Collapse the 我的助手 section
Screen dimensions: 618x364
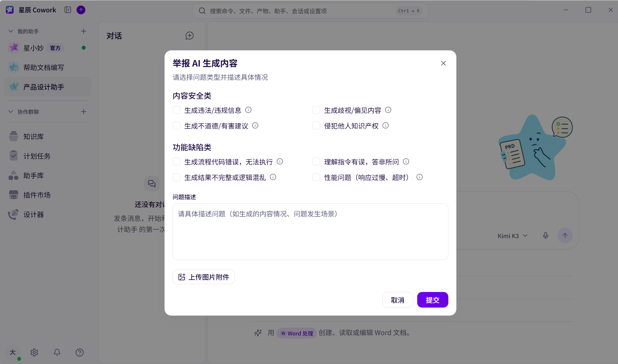[x=11, y=31]
